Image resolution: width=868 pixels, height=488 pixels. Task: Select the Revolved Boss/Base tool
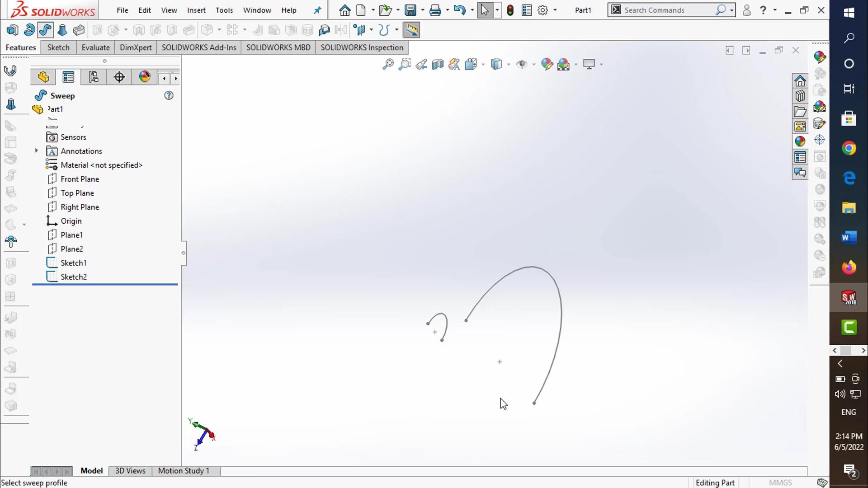29,30
